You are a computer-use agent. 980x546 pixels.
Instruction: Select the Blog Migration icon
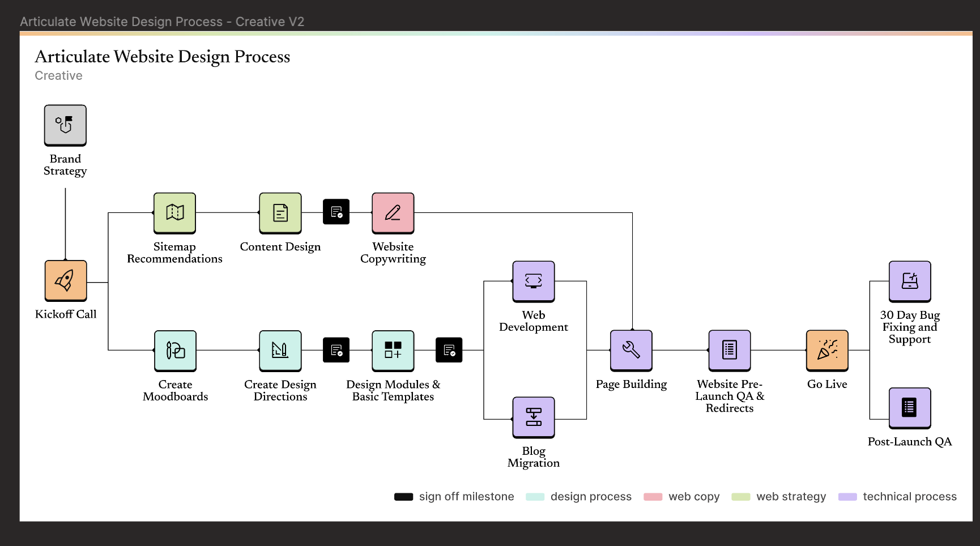coord(534,417)
